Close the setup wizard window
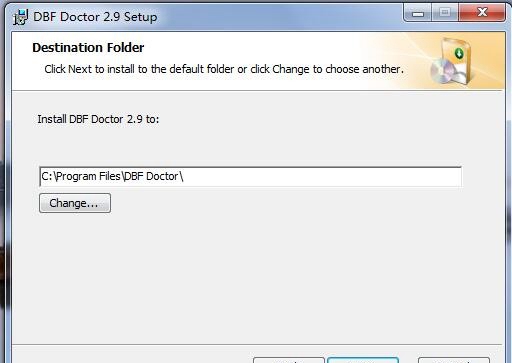The height and width of the screenshot is (363, 512). coord(482,13)
